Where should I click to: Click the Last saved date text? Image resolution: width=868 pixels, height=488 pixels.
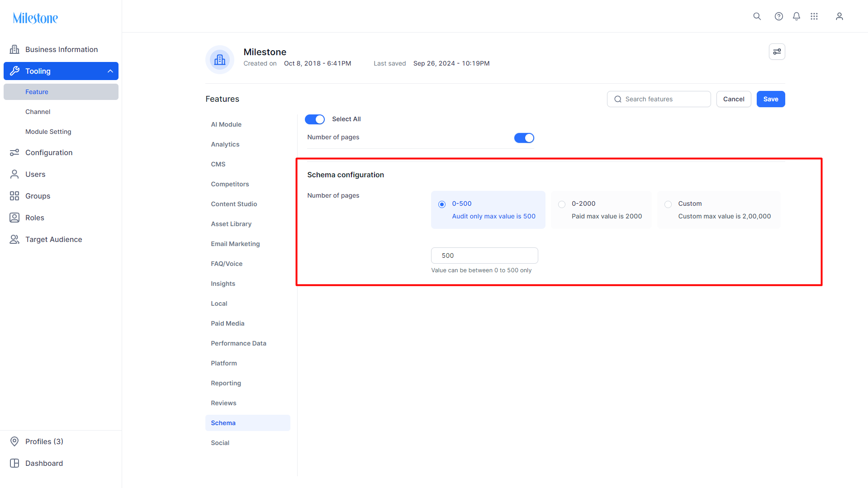point(451,63)
